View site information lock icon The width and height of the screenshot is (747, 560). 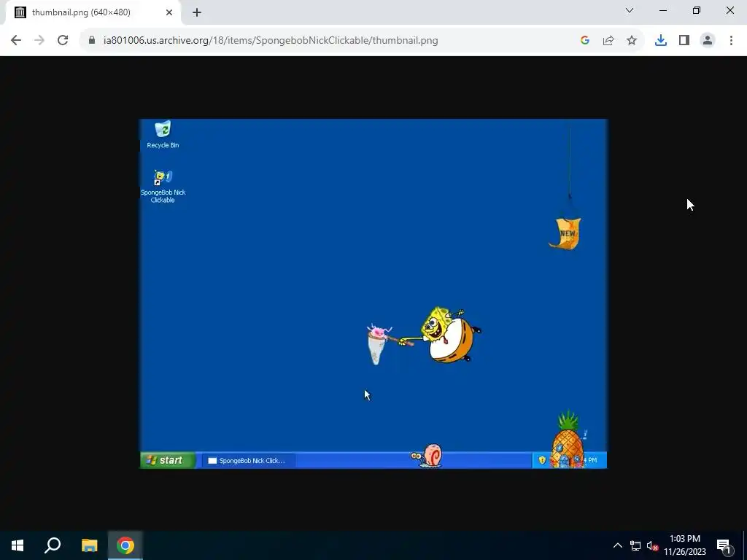tap(92, 41)
